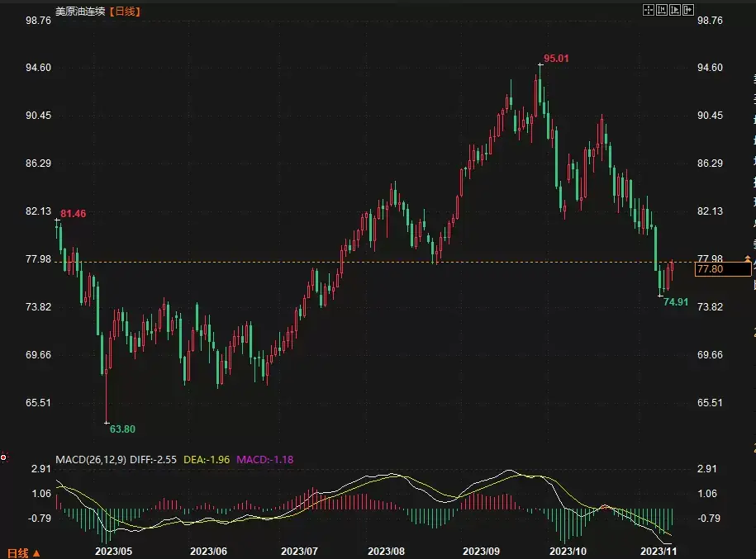Click the small red dot indicator icon
This screenshot has width=756, height=559.
[3, 457]
